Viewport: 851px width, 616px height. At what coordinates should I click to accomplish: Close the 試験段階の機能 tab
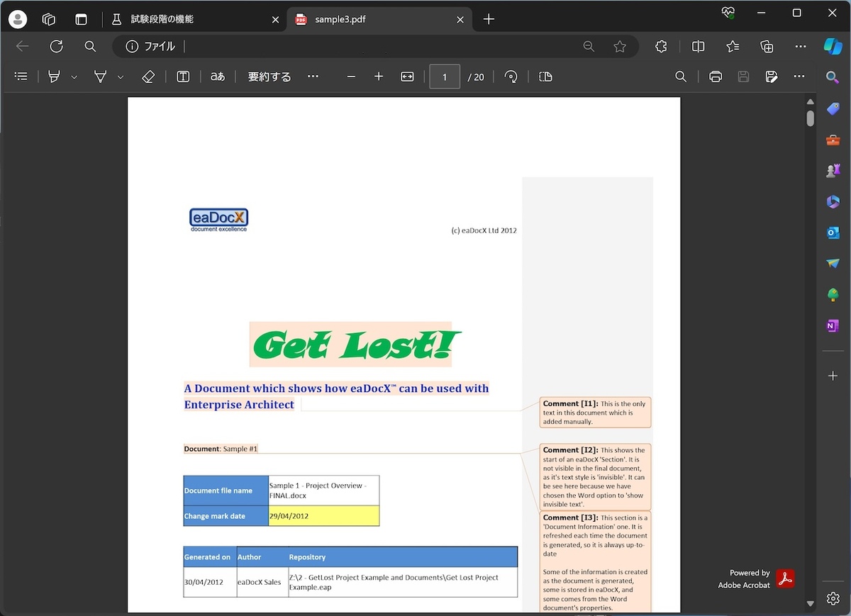tap(276, 20)
